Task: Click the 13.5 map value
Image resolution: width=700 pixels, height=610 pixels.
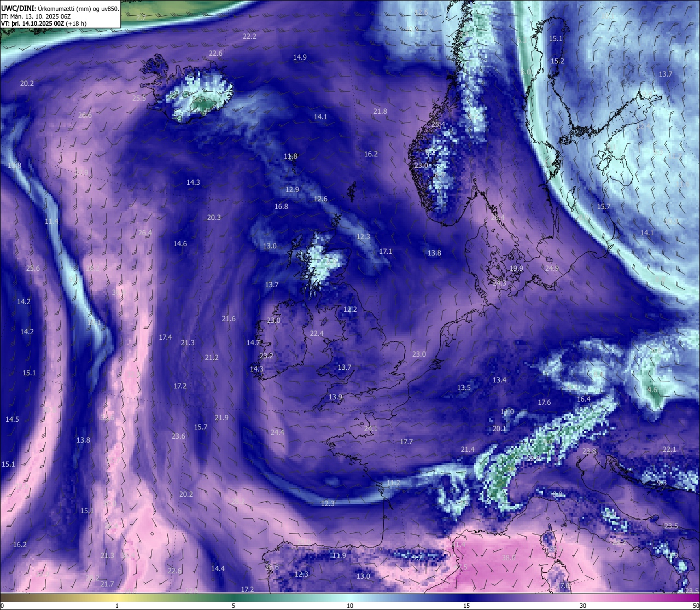Action: (x=464, y=388)
